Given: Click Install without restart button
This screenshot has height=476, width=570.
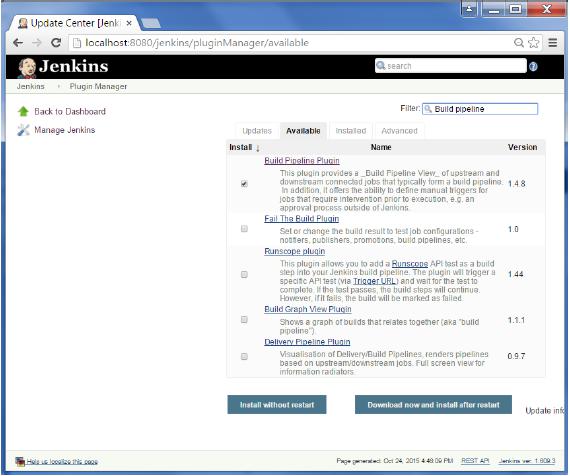Looking at the screenshot, I should click(x=277, y=405).
